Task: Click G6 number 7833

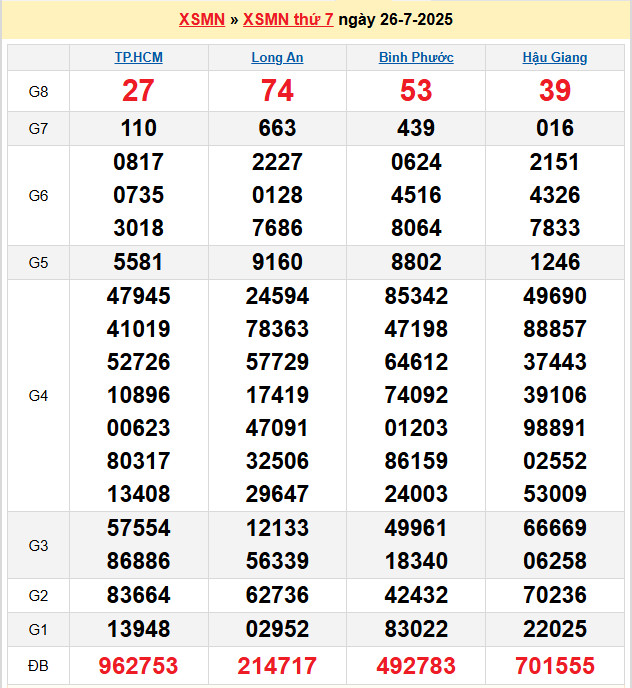Action: coord(555,228)
